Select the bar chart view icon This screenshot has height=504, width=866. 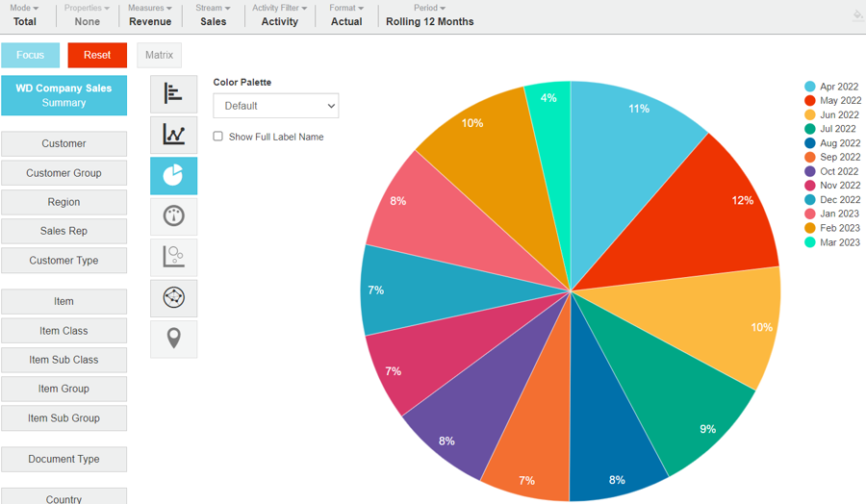tap(173, 93)
